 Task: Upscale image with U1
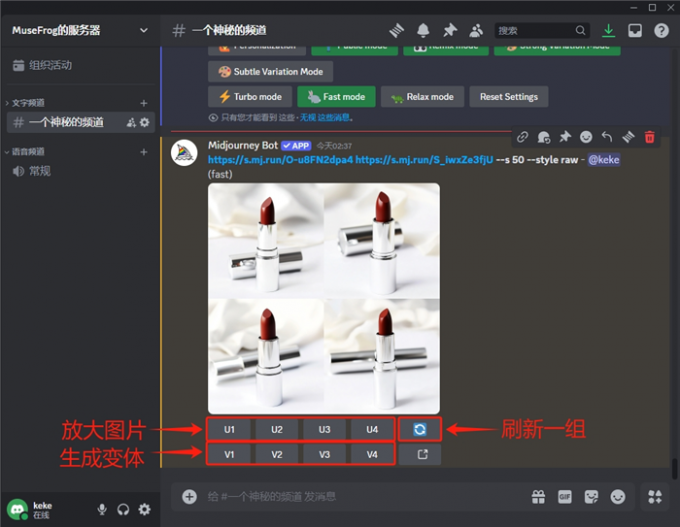coord(229,429)
